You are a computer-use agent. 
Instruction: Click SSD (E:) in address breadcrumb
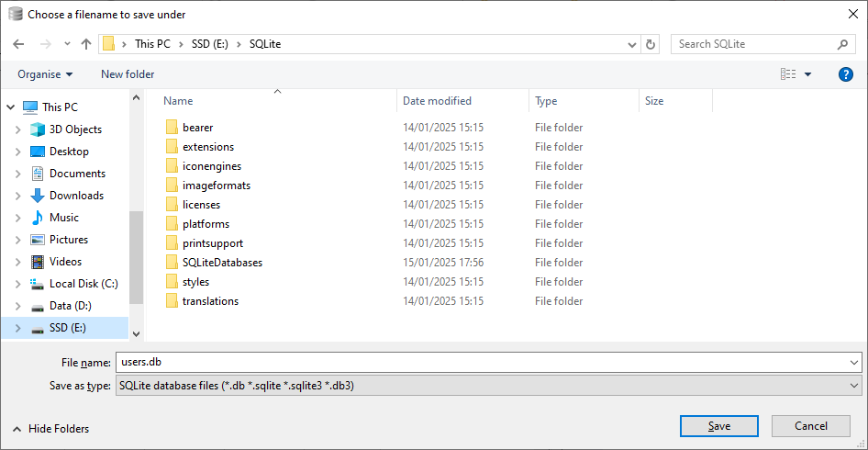(210, 44)
